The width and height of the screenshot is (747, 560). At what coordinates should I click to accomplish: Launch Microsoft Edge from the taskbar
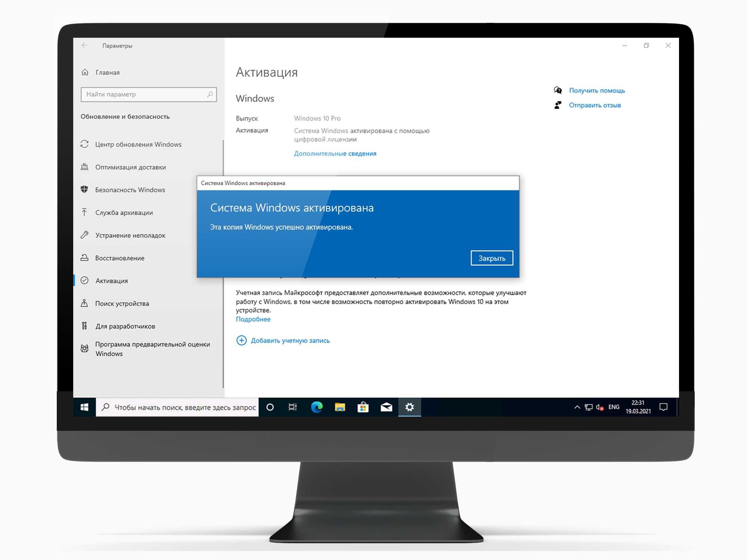(317, 407)
